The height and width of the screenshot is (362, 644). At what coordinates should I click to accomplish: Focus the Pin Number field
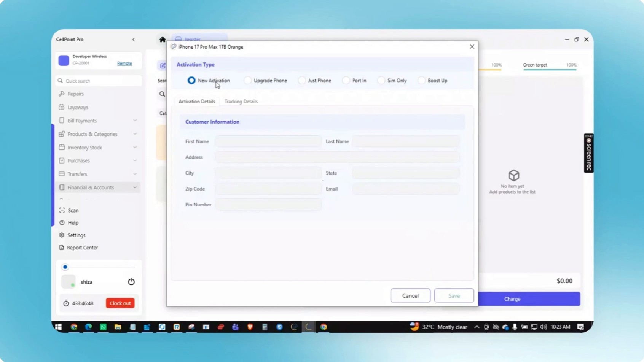(x=268, y=205)
